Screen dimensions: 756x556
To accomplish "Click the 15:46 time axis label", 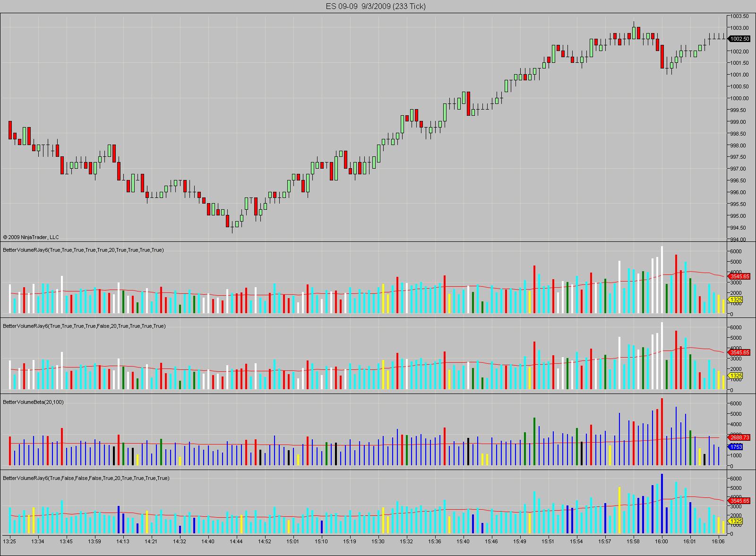I will 491,541.
